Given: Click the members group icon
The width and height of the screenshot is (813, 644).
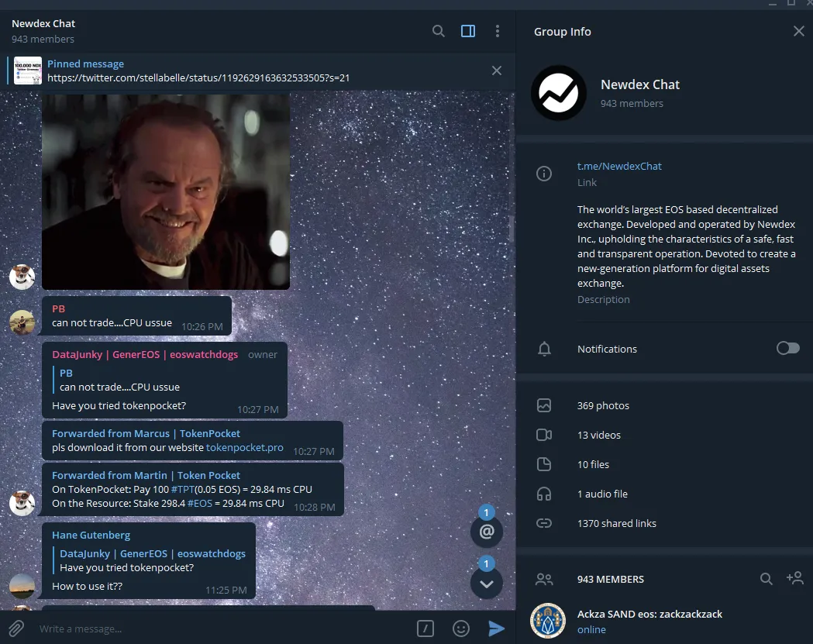Looking at the screenshot, I should pyautogui.click(x=544, y=579).
